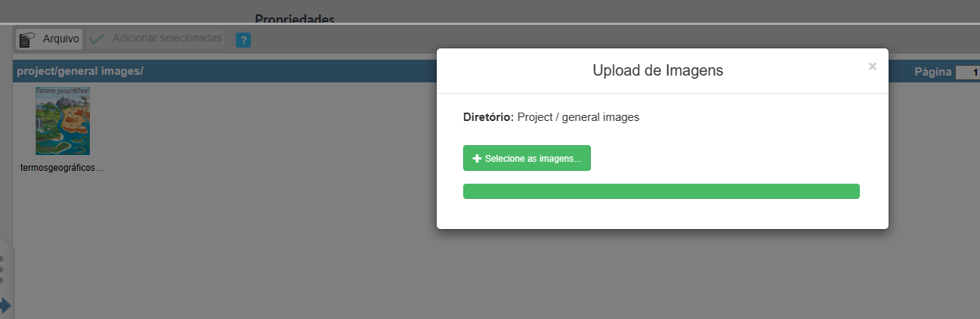The height and width of the screenshot is (319, 980).
Task: Click the Arquivo clapboard icon
Action: (x=27, y=39)
